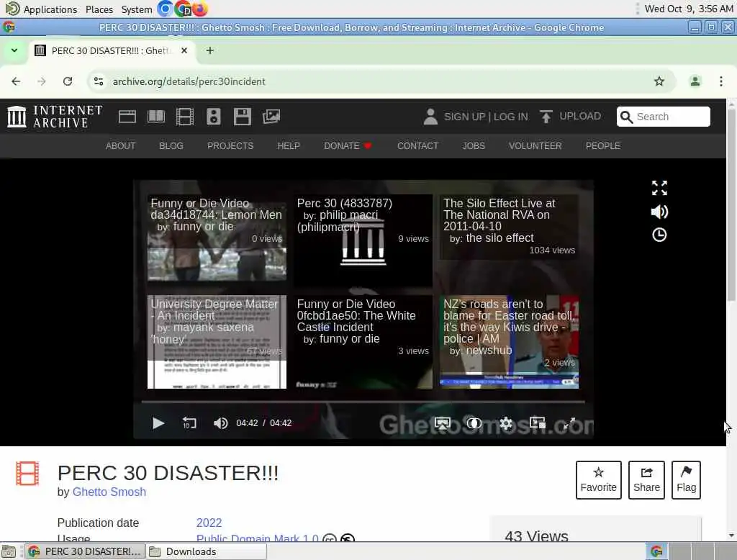Image resolution: width=737 pixels, height=560 pixels.
Task: Open the BLOG menu item
Action: click(171, 146)
